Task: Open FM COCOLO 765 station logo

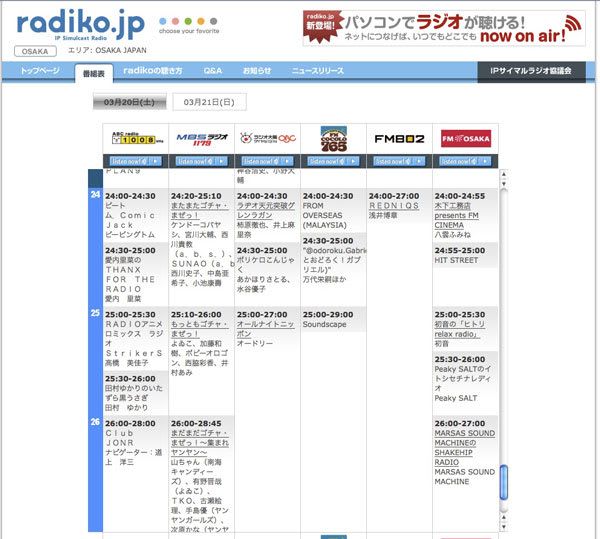Action: tap(334, 139)
